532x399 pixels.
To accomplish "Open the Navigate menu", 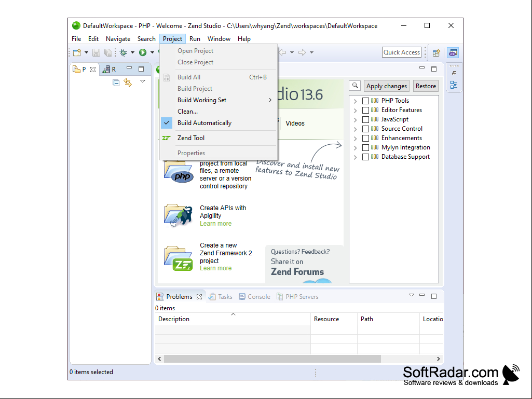I will point(118,39).
